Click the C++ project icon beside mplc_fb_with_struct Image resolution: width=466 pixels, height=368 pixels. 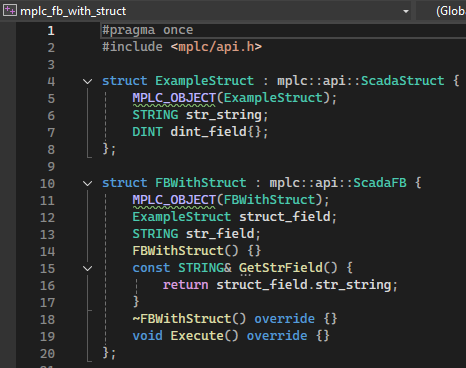9,11
